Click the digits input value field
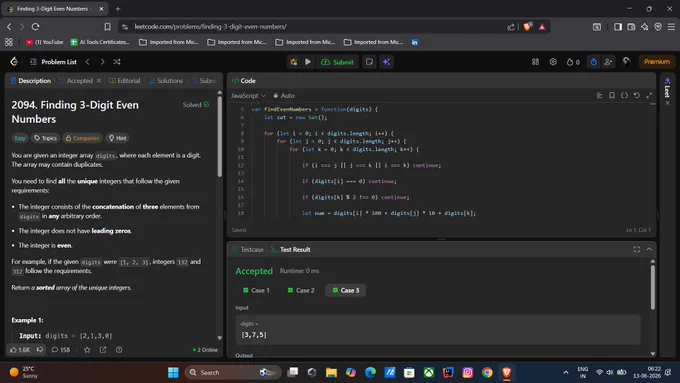The width and height of the screenshot is (680, 383). [438, 330]
